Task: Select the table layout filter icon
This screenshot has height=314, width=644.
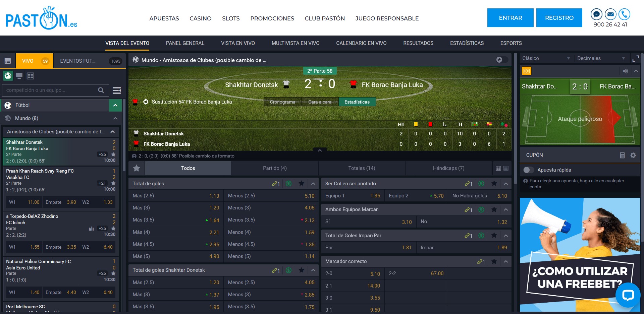Action: [31, 76]
